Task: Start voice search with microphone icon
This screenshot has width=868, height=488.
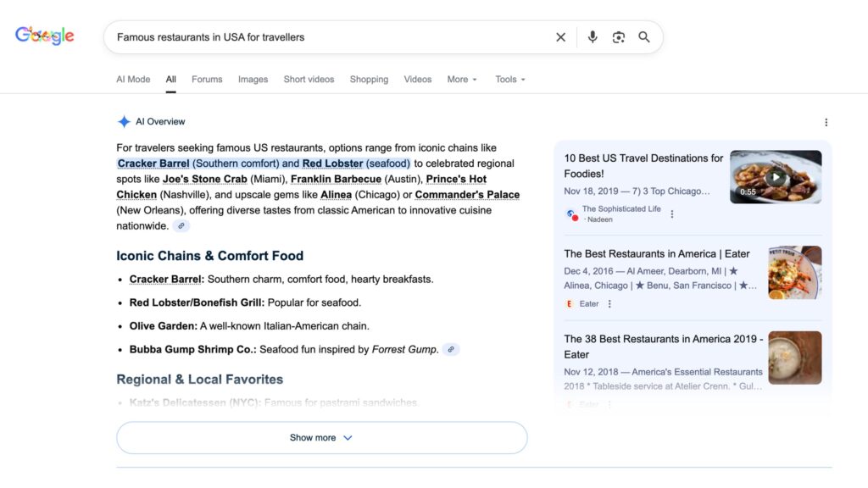Action: [x=593, y=37]
